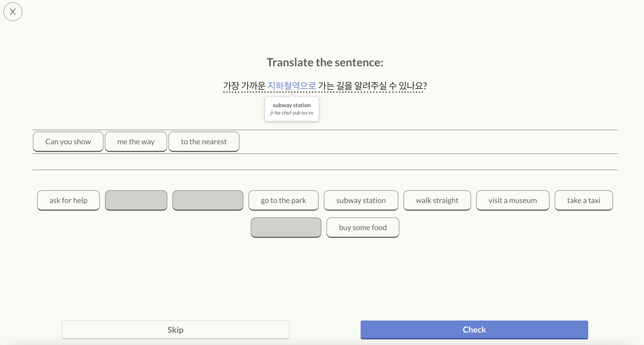Remove 'me the way' tile from answer
644x345 pixels.
coord(136,141)
